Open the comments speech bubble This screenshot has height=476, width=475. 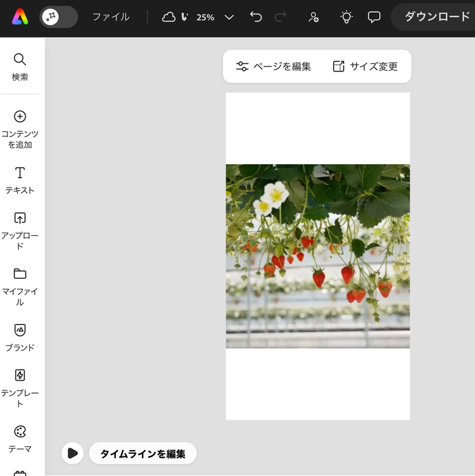(x=374, y=17)
